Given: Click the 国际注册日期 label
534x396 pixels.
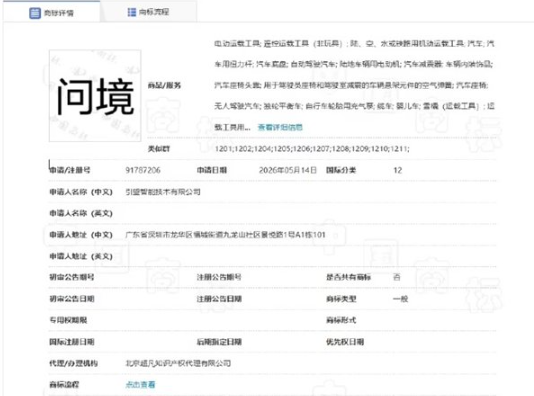Looking at the screenshot, I should (x=72, y=342).
